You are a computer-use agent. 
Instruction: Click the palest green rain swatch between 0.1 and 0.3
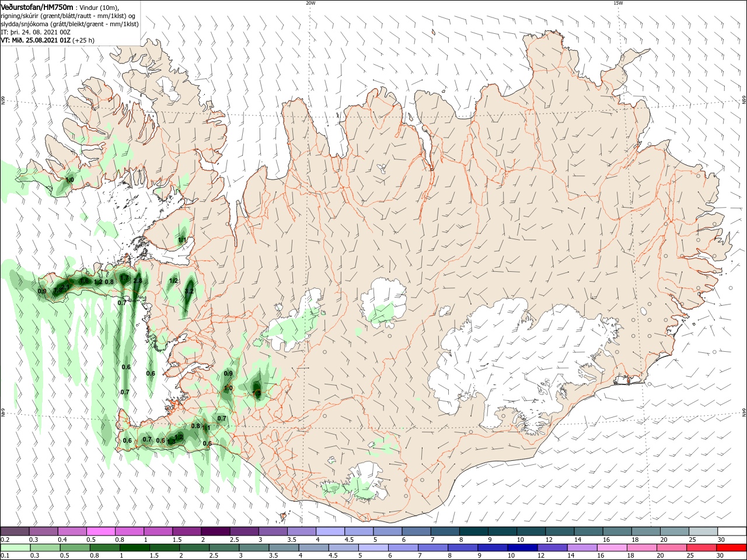[15, 547]
